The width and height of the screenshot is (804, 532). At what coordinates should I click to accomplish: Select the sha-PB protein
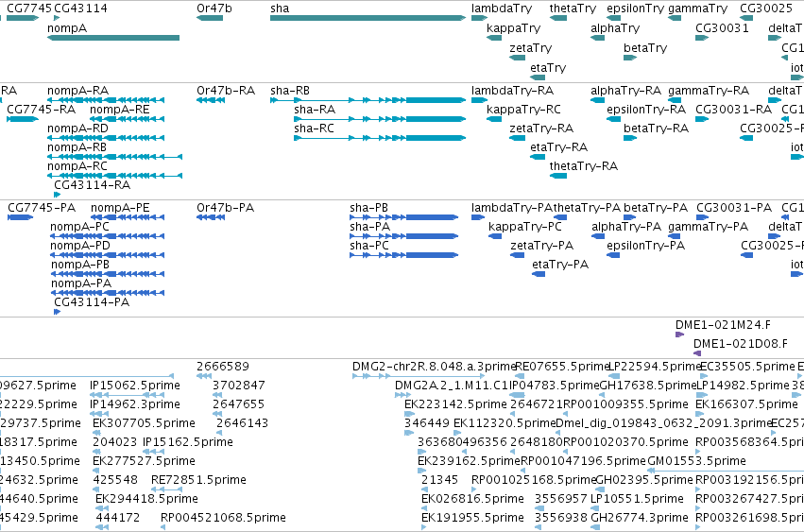click(x=403, y=217)
